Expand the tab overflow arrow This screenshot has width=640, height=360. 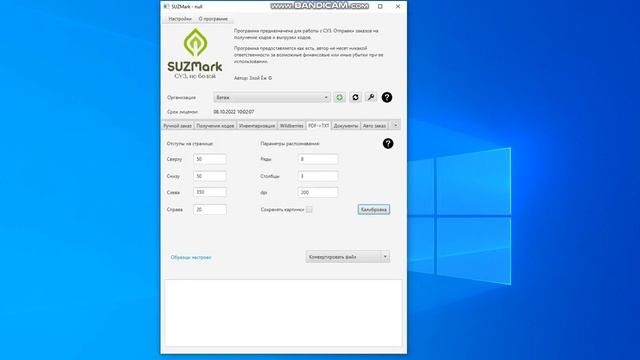click(x=395, y=125)
